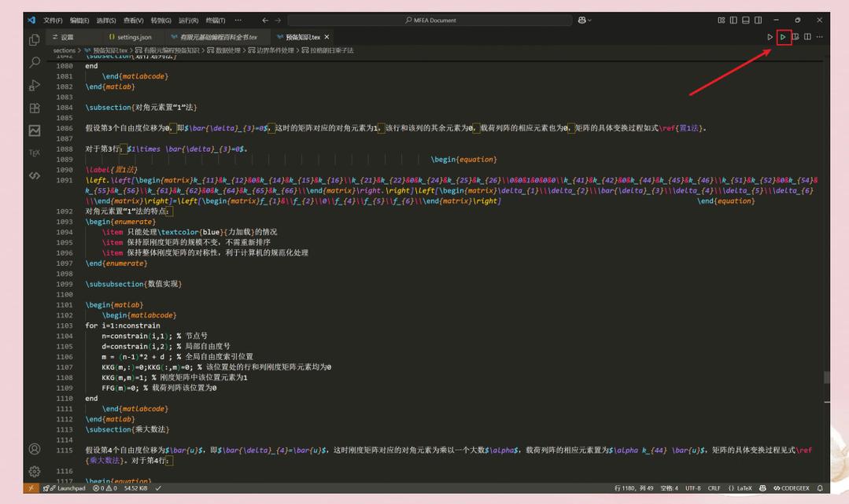This screenshot has height=504, width=849.
Task: Open the chart-like activity bar view
Action: point(34,131)
